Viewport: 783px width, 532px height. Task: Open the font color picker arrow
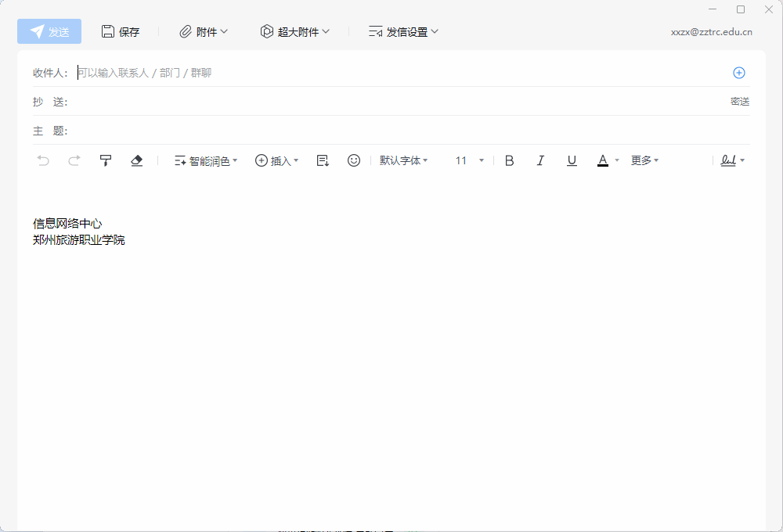point(617,160)
